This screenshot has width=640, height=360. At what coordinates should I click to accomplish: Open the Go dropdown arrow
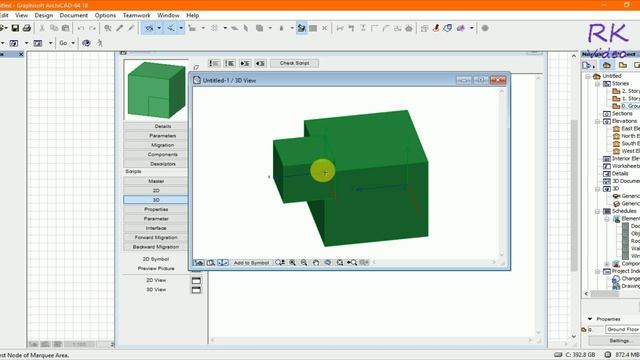pyautogui.click(x=73, y=43)
